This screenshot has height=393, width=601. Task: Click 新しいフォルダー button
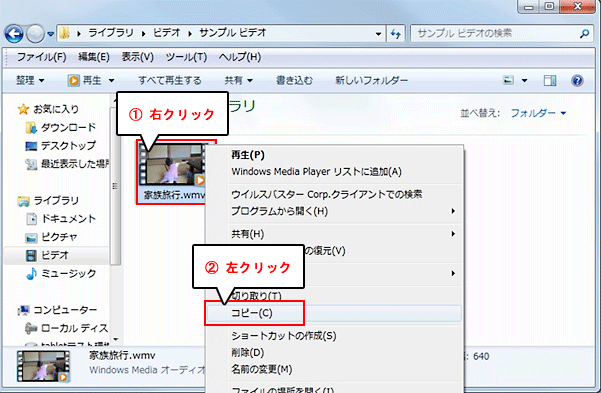pyautogui.click(x=371, y=81)
